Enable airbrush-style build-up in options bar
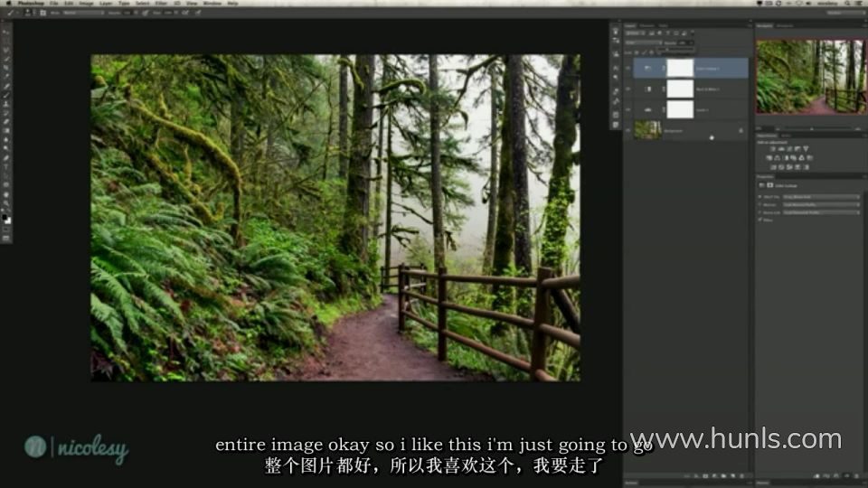Viewport: 868px width, 488px height. [185, 12]
